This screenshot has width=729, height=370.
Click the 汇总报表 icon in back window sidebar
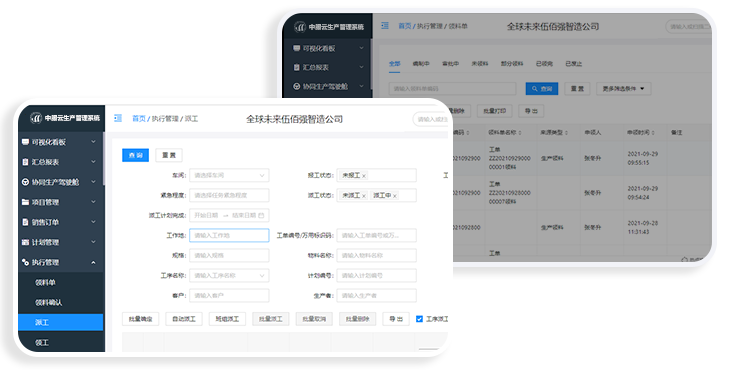[297, 67]
